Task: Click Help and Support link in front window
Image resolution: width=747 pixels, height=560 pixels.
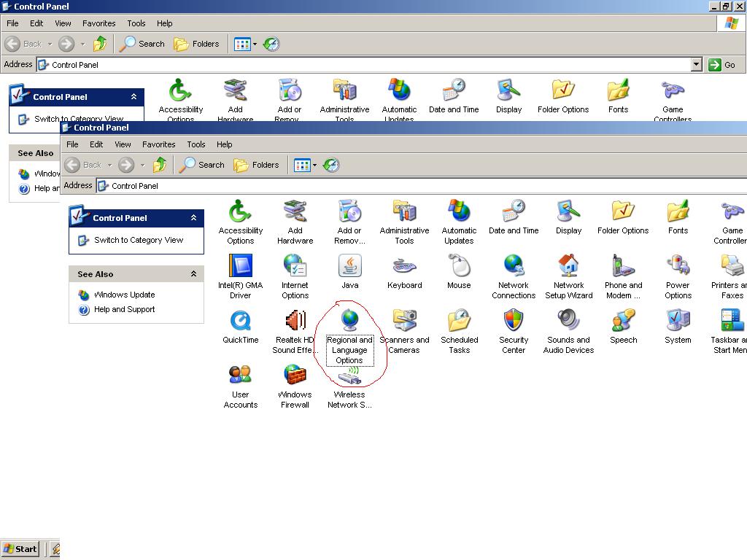Action: (124, 309)
